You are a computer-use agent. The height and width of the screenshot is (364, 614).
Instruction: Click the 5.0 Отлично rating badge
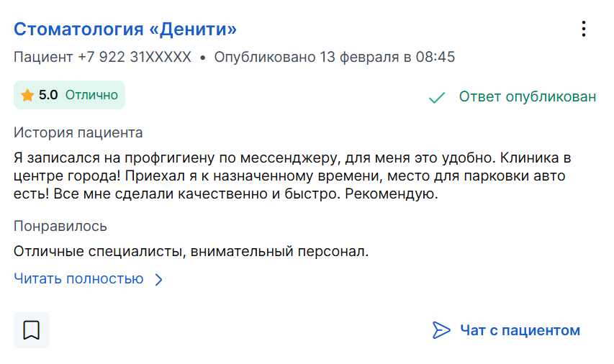[69, 95]
